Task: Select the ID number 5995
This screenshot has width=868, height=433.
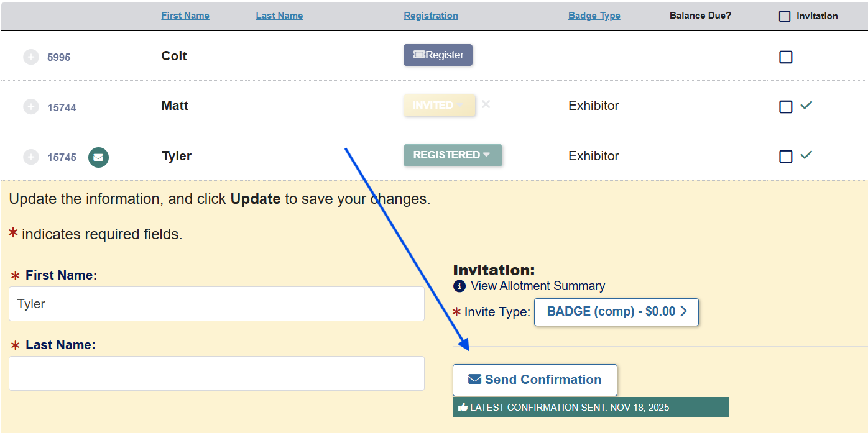Action: coord(59,57)
